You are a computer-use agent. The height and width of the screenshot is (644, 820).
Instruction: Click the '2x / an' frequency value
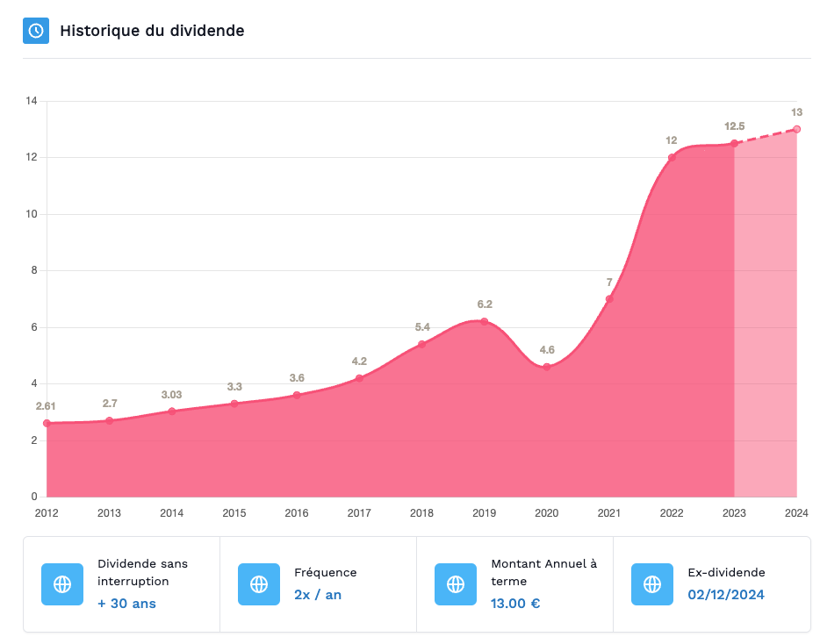pos(318,595)
